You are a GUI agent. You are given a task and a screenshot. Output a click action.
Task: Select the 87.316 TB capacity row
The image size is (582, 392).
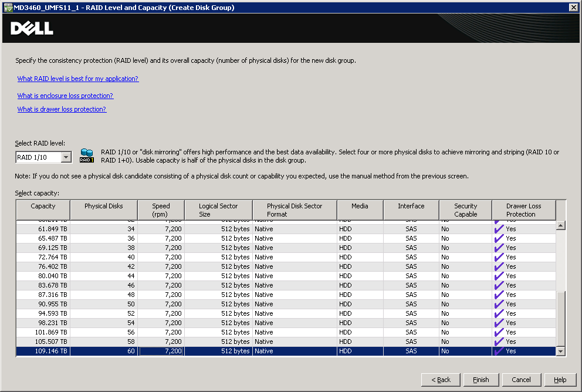point(286,295)
